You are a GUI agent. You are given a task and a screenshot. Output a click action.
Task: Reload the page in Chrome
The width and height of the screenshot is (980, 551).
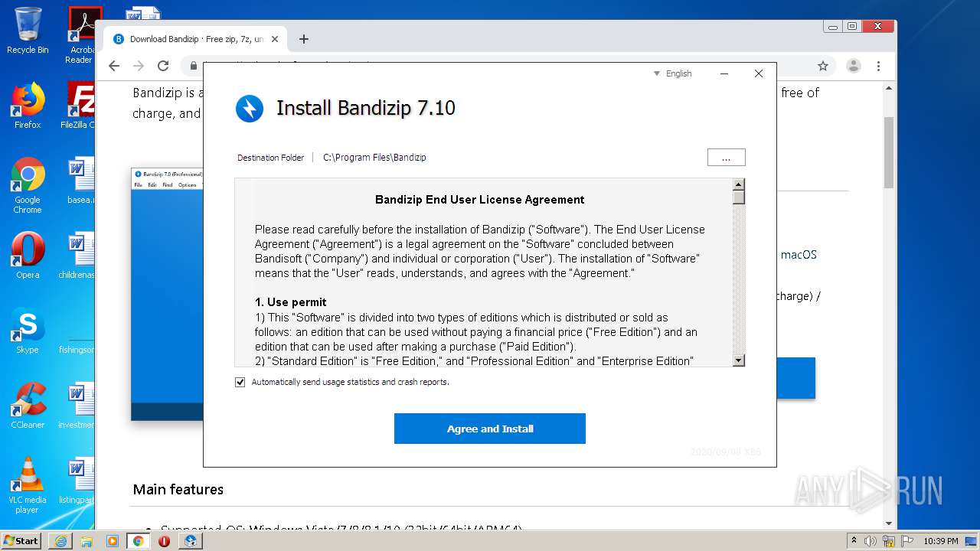pyautogui.click(x=163, y=66)
